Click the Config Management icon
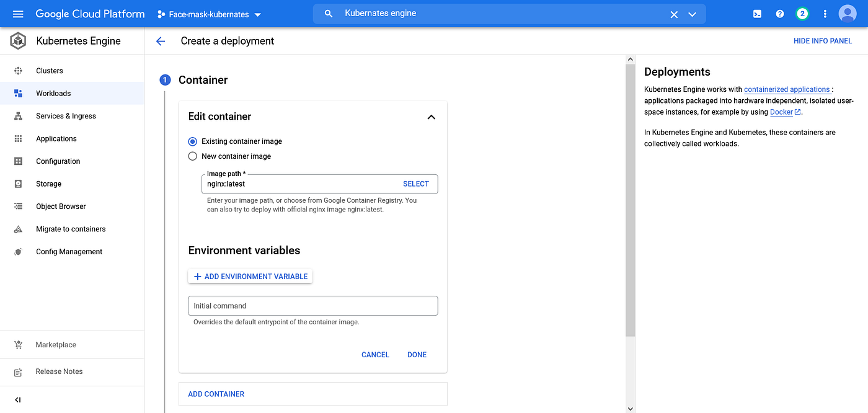Screen dimensions: 868x413 point(18,252)
